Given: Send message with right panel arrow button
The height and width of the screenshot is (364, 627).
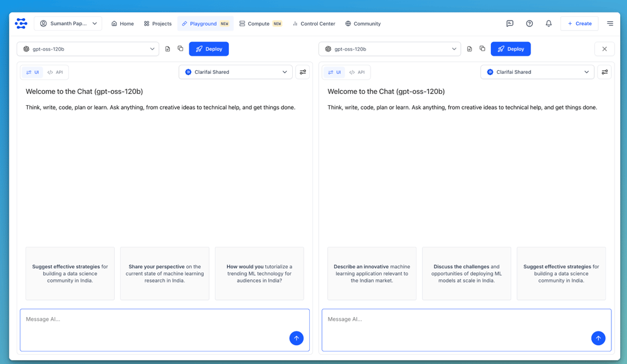Looking at the screenshot, I should [598, 338].
